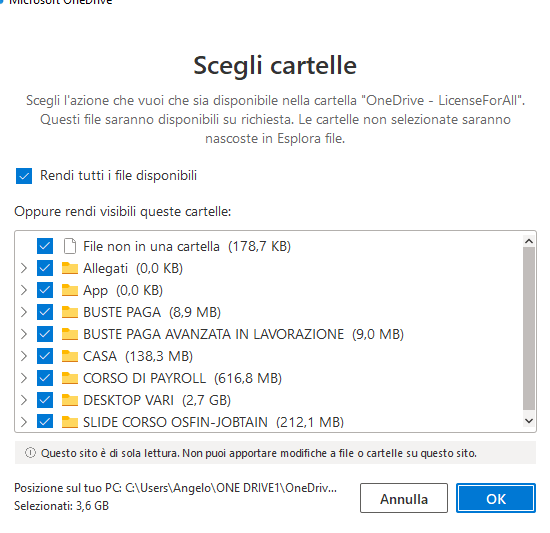Click BUSTE PAGA AVANZATA IN LAVORAZIONE folder icon

[x=70, y=334]
